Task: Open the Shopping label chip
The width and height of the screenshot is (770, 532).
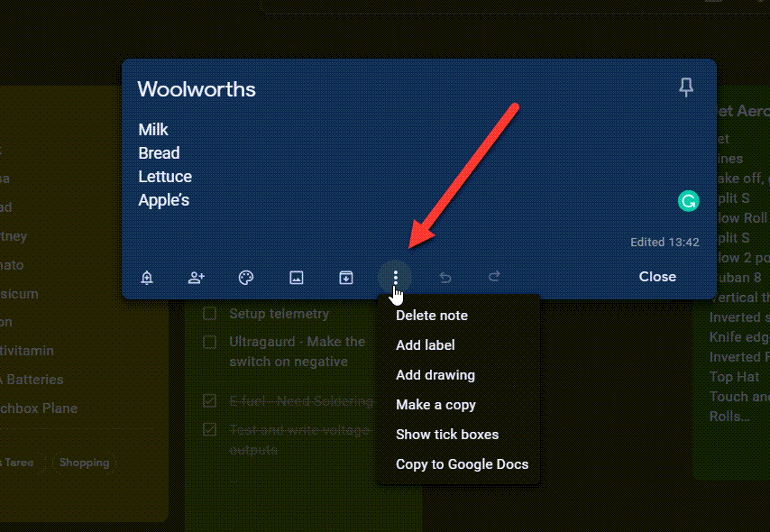Action: 84,463
